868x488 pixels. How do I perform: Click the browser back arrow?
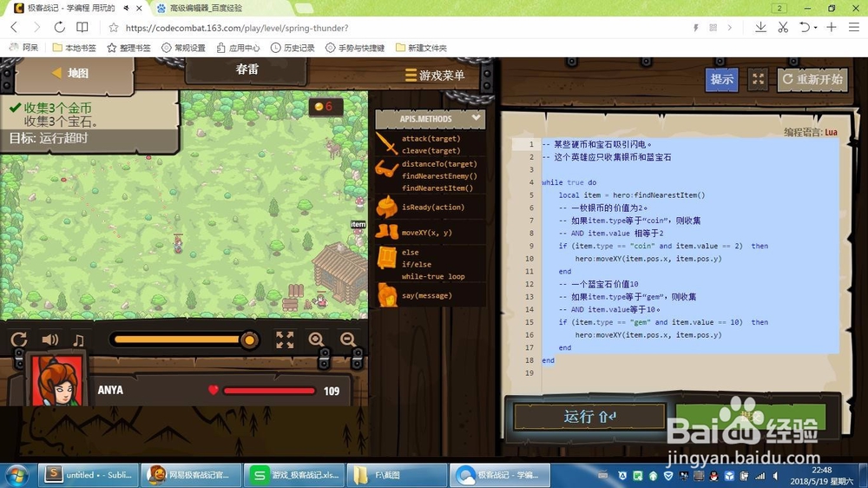(x=15, y=27)
